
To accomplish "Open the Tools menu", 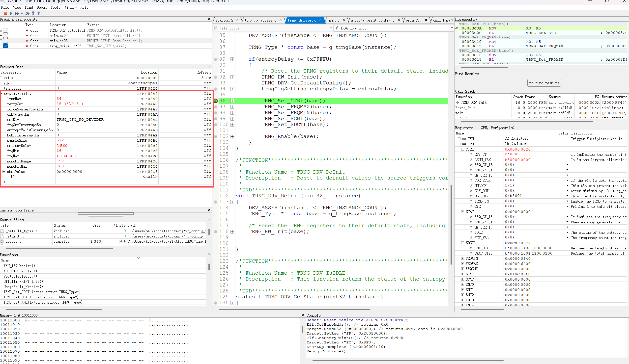I will pyautogui.click(x=56, y=7).
